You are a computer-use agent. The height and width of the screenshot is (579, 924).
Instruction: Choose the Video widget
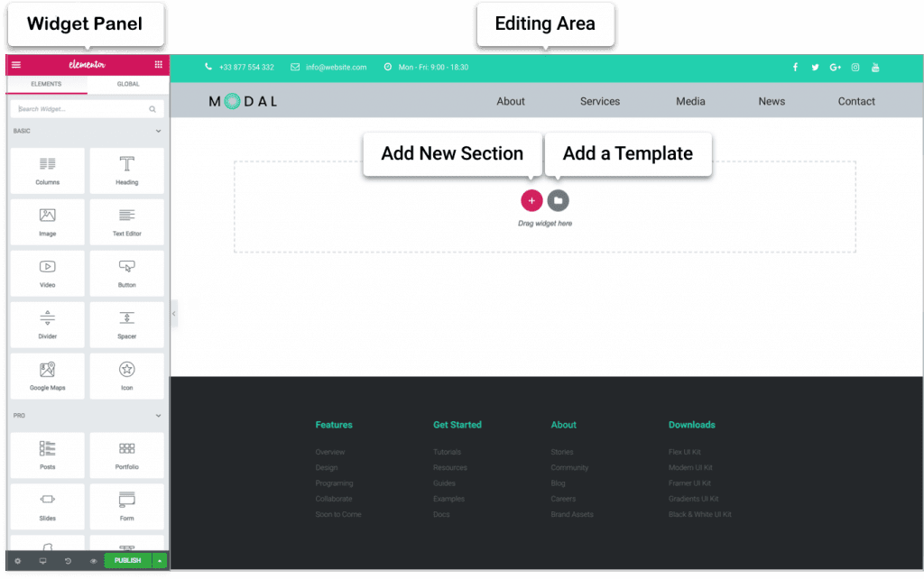coord(47,273)
